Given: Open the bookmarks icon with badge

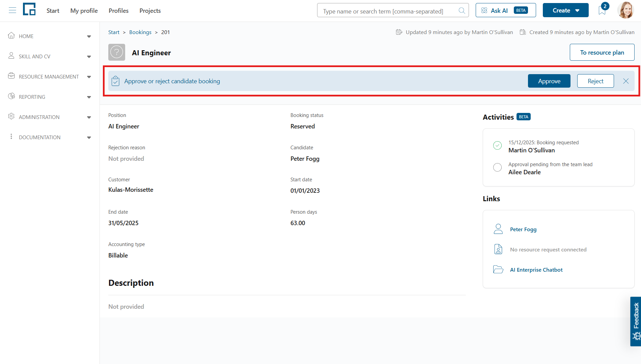Looking at the screenshot, I should click(x=603, y=10).
